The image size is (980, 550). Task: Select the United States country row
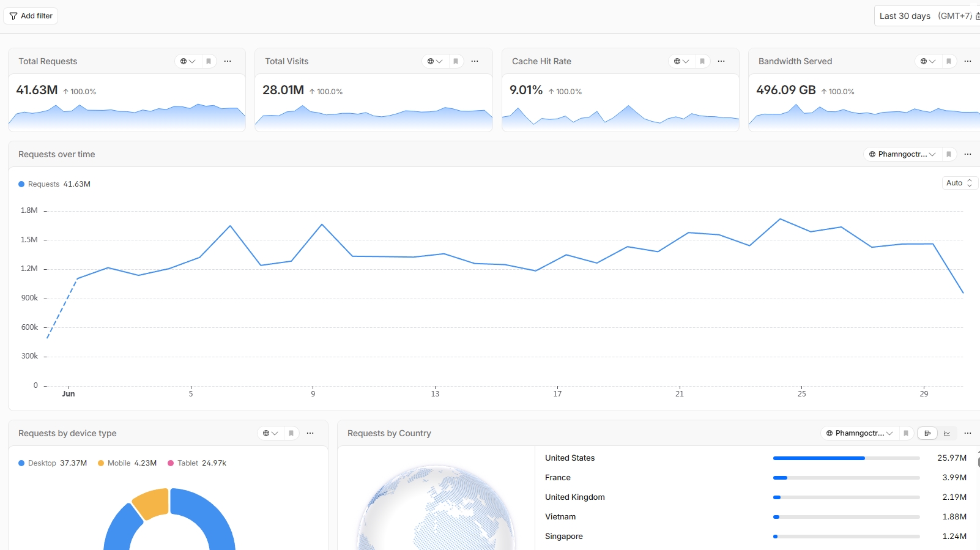(755, 458)
